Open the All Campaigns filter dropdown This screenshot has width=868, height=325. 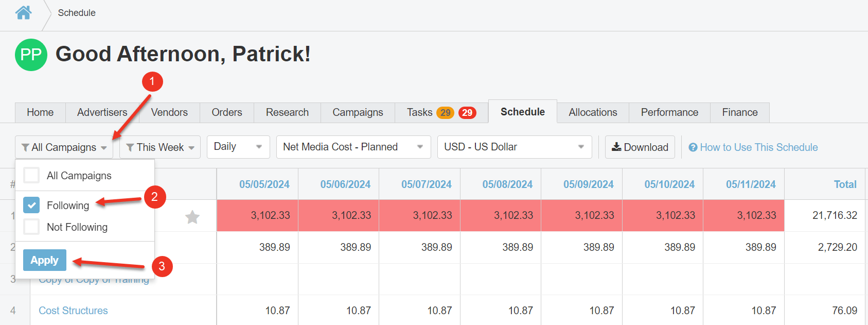coord(64,147)
